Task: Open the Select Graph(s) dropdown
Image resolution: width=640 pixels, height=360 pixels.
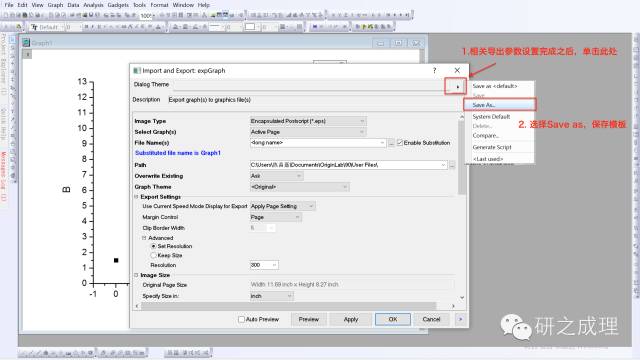Action: coord(308,132)
